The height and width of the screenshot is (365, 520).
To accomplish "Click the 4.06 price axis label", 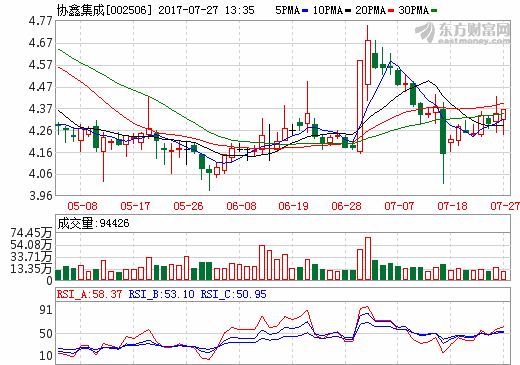I will pyautogui.click(x=41, y=174).
